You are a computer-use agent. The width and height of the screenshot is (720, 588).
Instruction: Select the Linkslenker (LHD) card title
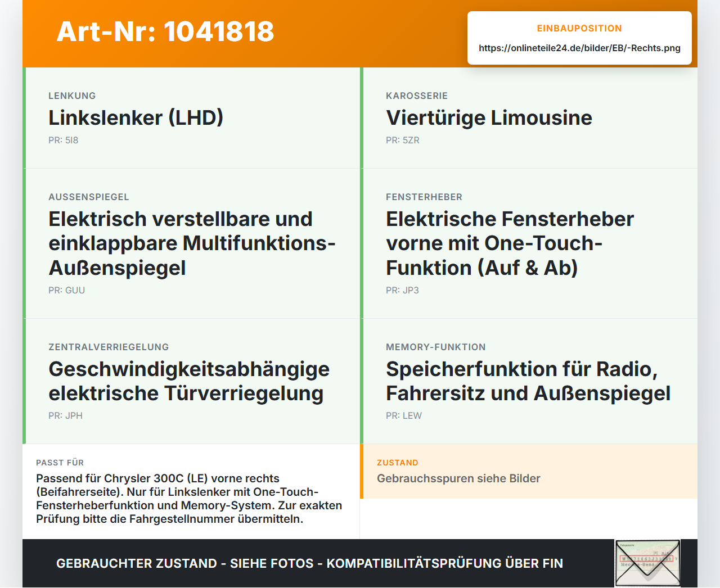point(136,117)
